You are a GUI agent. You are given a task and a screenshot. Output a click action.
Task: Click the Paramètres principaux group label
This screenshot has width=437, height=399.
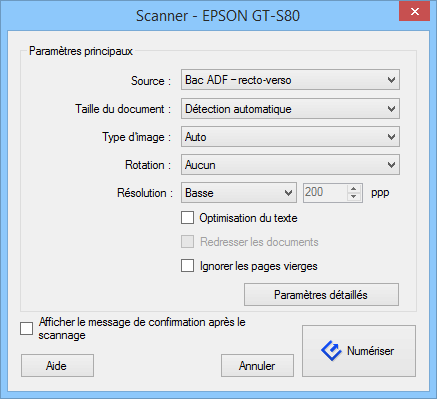pos(81,51)
